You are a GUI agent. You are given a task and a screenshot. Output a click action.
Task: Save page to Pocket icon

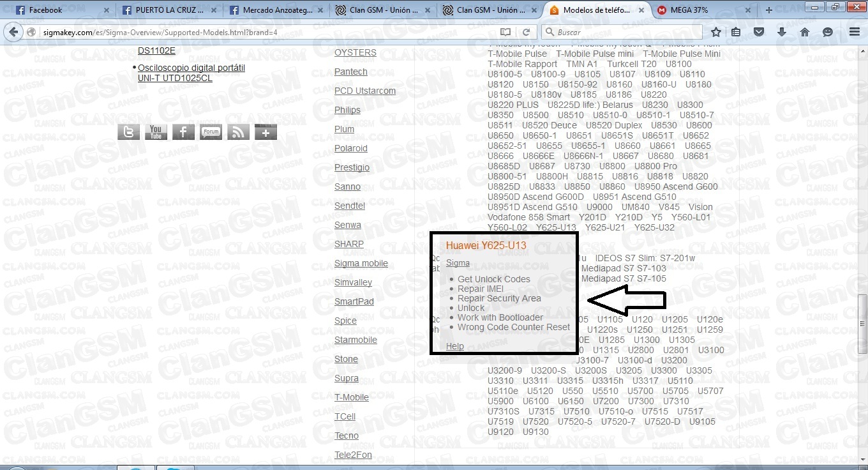[x=759, y=32]
